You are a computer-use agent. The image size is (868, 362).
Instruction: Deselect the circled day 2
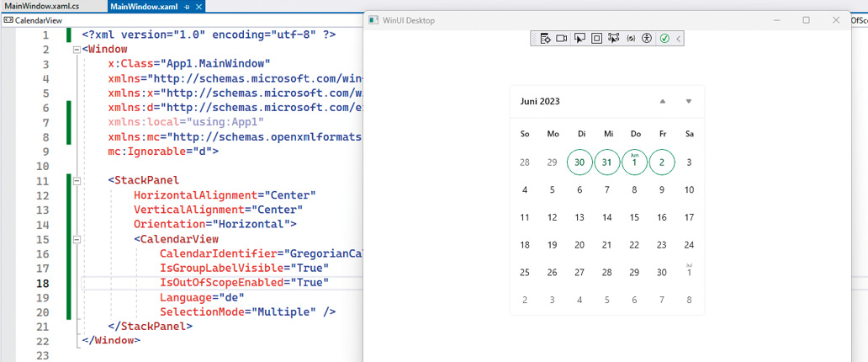click(662, 162)
